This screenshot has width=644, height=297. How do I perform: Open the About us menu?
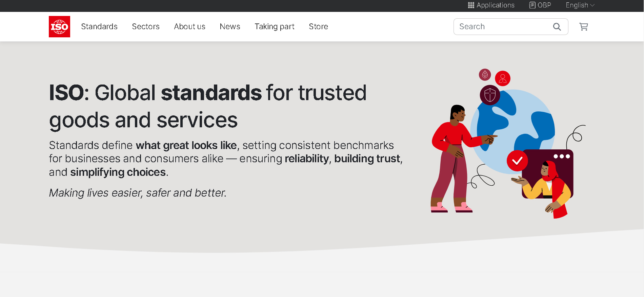click(189, 26)
